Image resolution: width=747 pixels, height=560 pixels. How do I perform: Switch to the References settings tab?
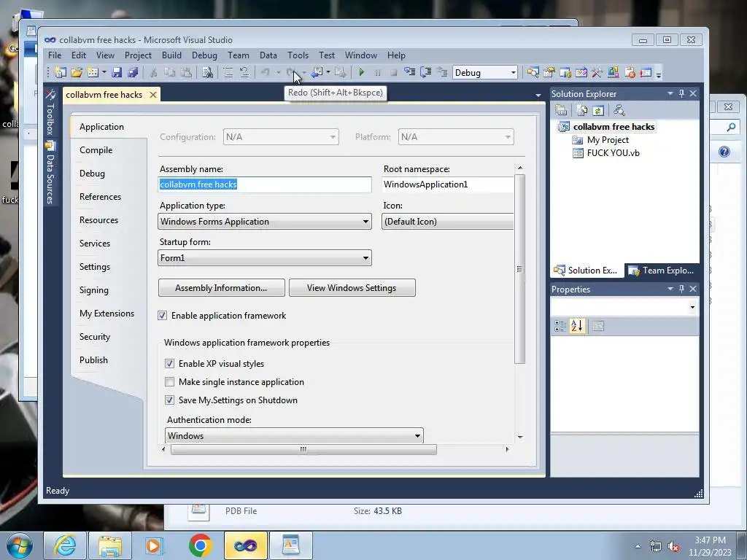pyautogui.click(x=100, y=197)
